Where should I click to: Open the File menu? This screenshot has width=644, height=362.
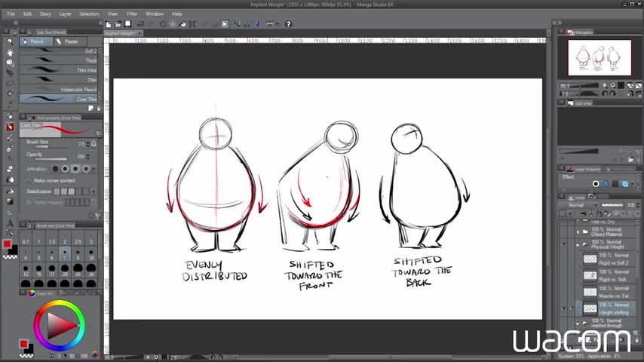(x=11, y=14)
